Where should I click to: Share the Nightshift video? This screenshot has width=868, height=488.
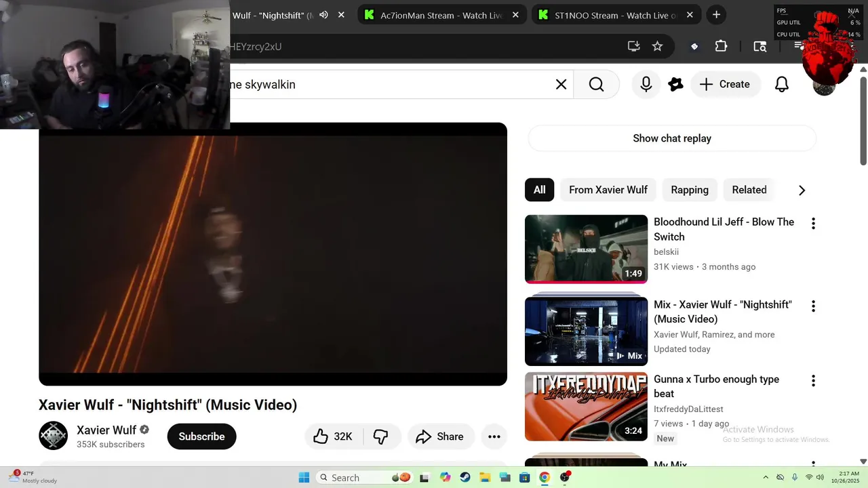(439, 436)
